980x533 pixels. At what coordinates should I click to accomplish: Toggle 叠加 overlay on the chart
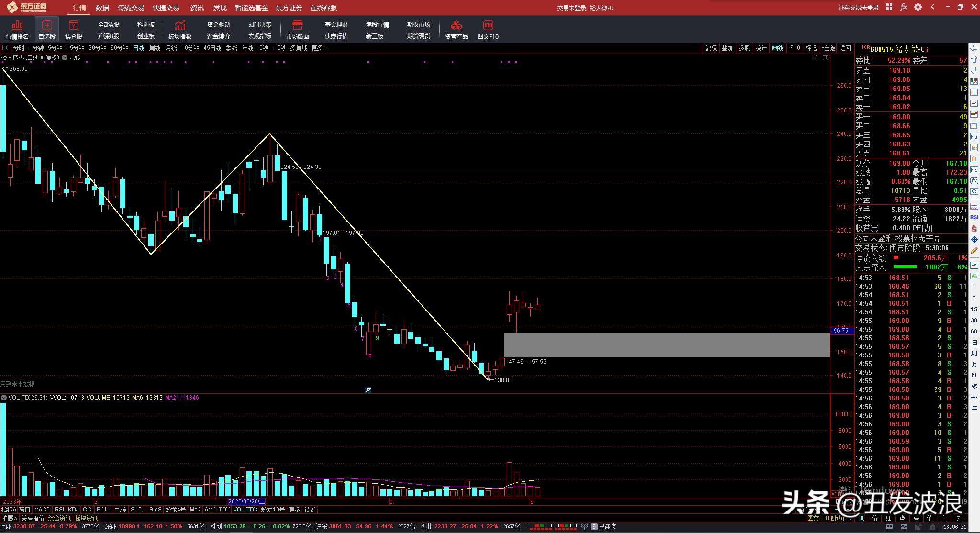pyautogui.click(x=728, y=48)
